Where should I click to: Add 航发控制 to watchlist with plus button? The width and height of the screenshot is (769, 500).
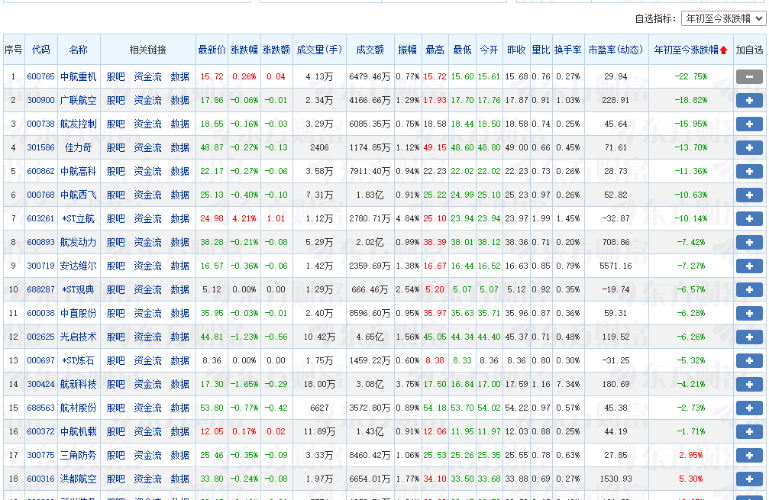pos(749,124)
